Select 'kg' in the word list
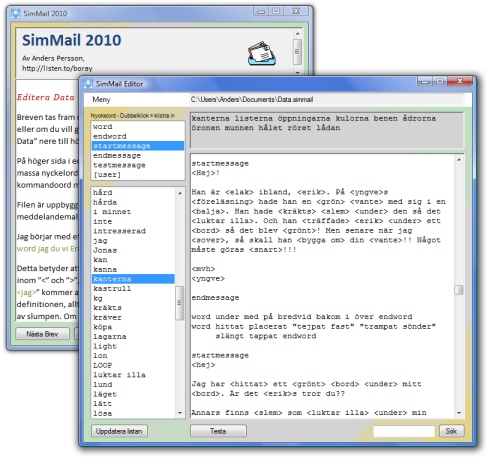 click(133, 298)
